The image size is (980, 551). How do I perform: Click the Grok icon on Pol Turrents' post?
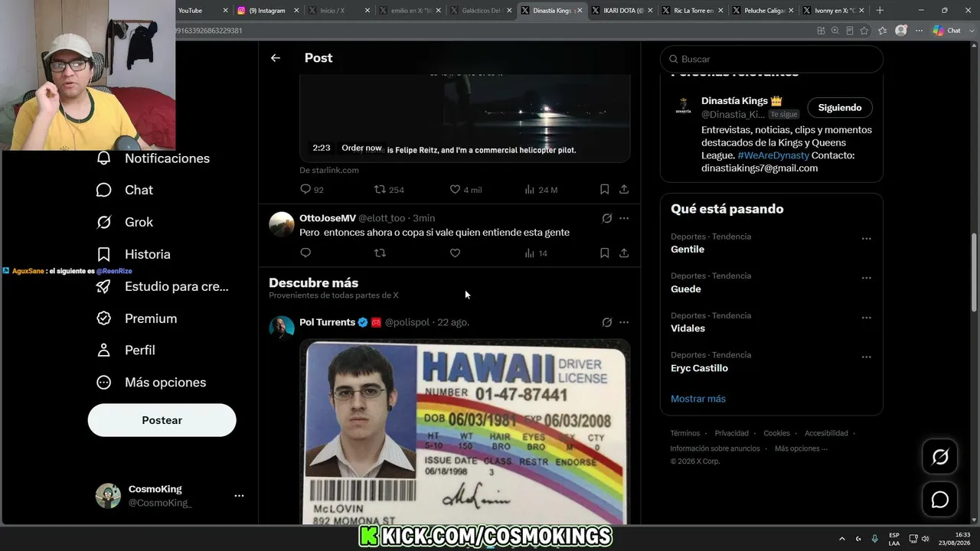coord(607,322)
